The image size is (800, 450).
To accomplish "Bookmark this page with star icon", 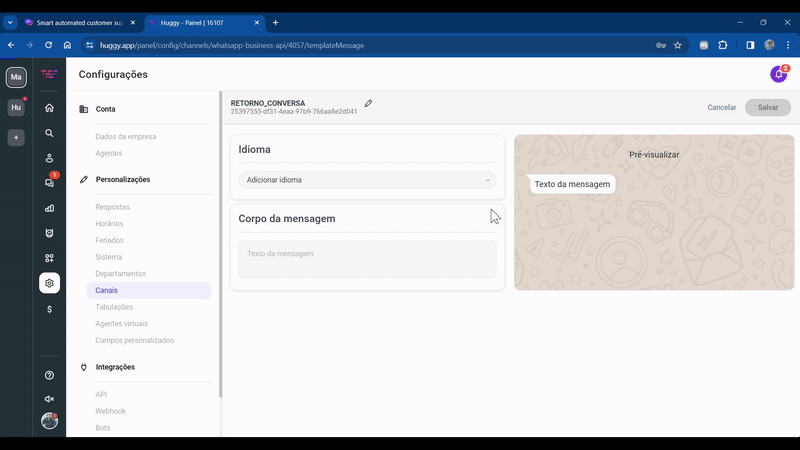I will point(678,45).
